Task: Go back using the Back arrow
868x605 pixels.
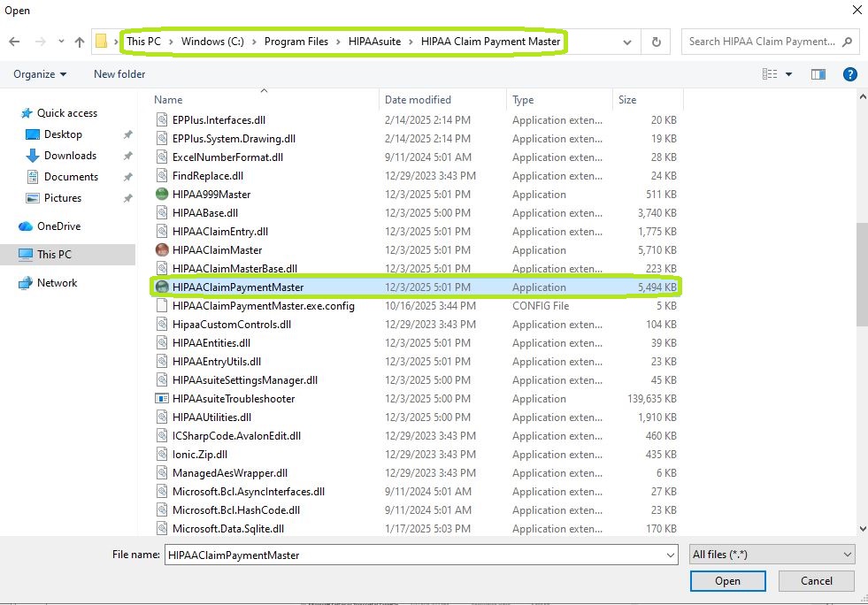Action: point(14,42)
